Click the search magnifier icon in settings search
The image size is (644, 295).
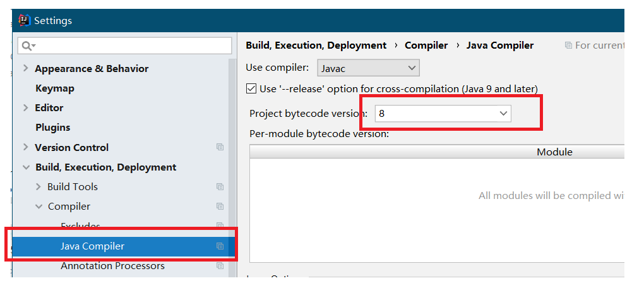(x=28, y=45)
